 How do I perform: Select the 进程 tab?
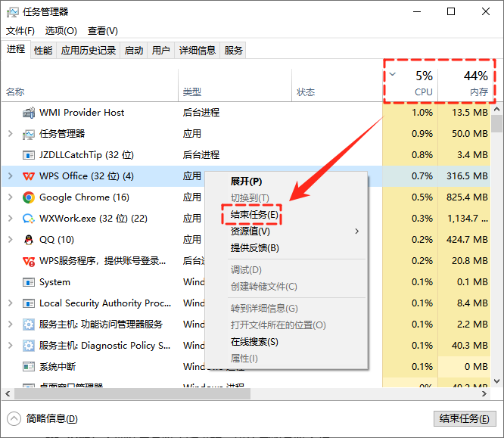click(x=16, y=49)
